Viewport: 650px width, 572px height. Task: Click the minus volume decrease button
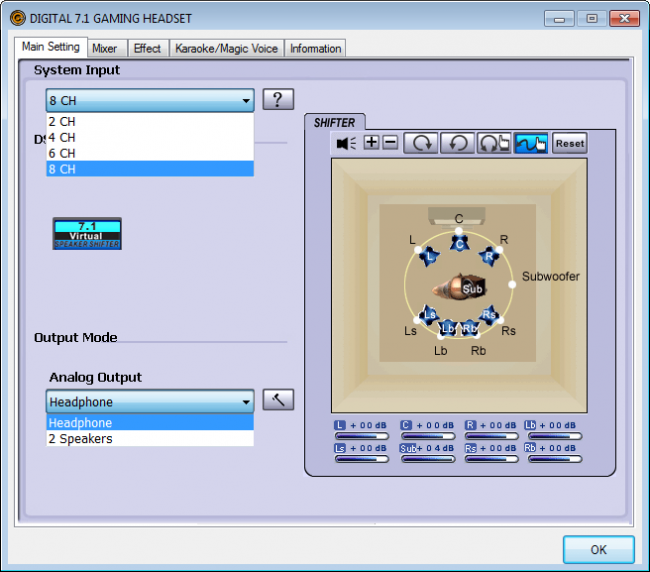tap(390, 143)
